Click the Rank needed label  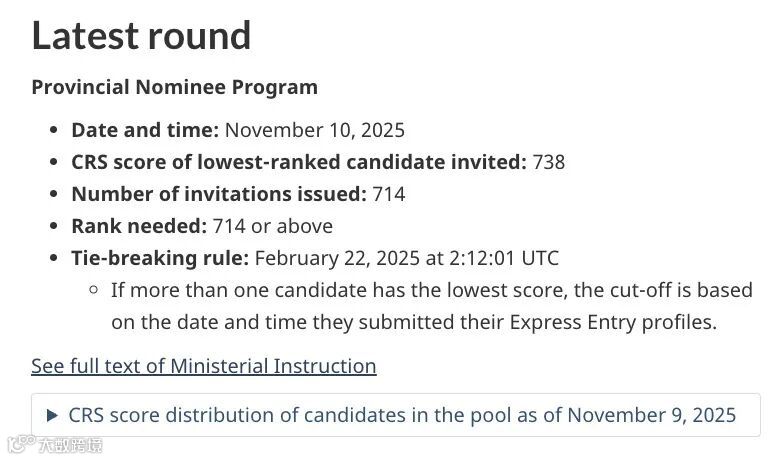(x=139, y=226)
